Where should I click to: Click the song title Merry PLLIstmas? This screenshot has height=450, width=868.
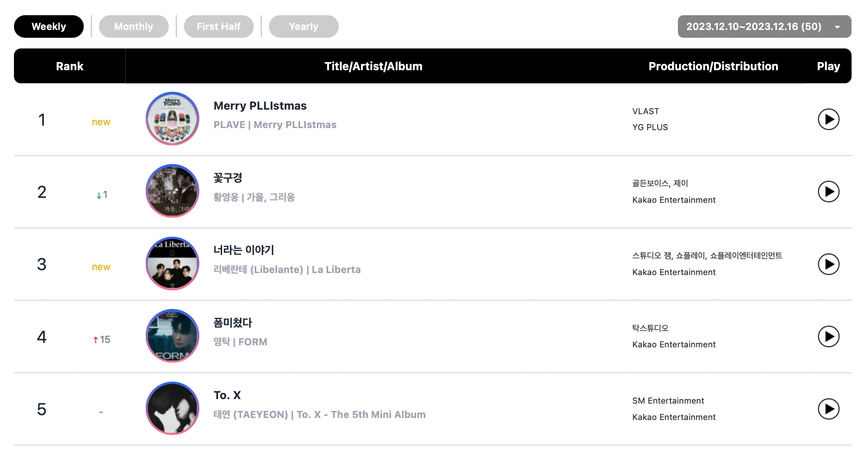[x=260, y=106]
